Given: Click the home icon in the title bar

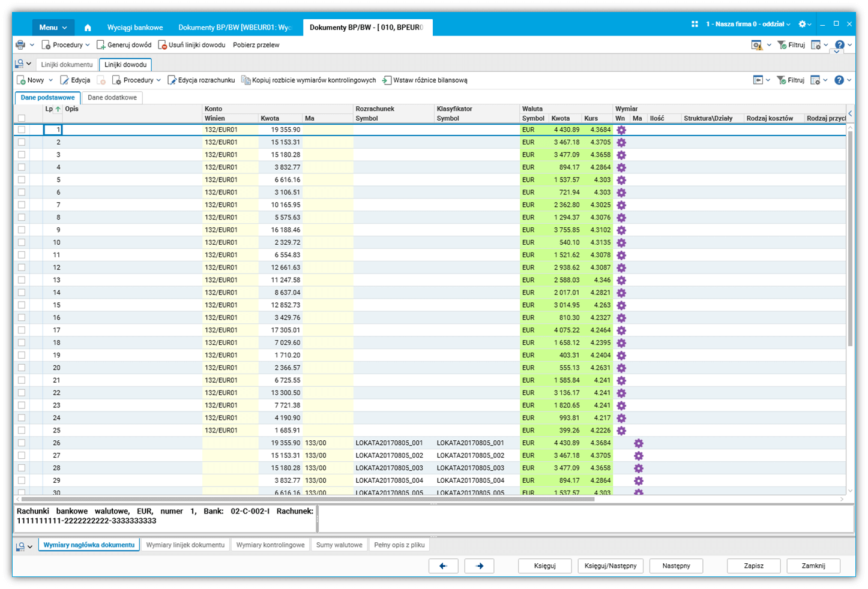Looking at the screenshot, I should [x=88, y=28].
